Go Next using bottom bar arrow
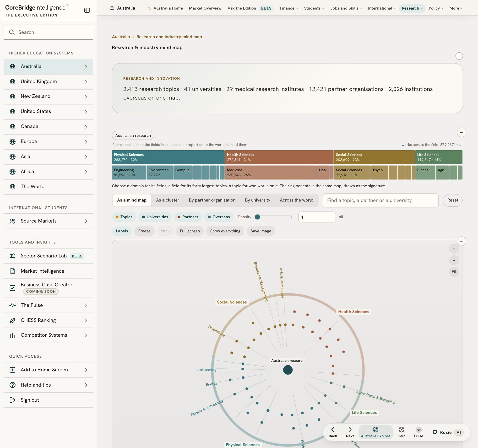Viewport: 478px width, 448px height. 350,432
